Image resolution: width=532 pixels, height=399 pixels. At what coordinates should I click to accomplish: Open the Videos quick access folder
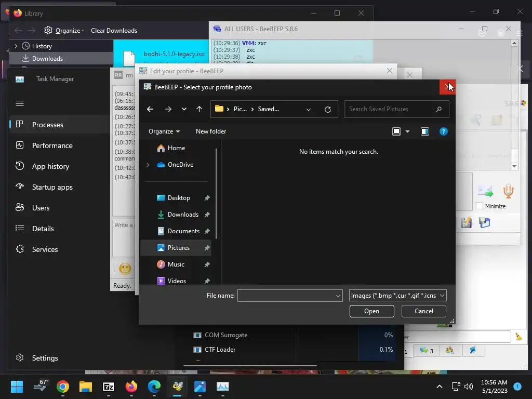point(171,281)
